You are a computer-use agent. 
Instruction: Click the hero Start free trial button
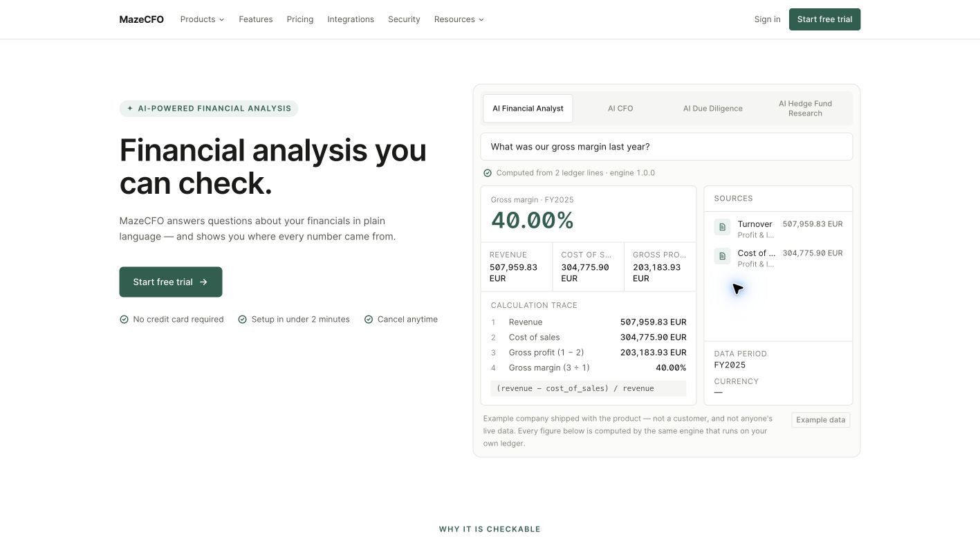tap(171, 282)
